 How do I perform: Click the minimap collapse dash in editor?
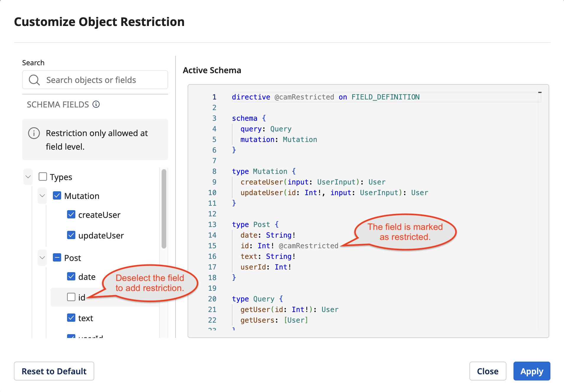[540, 93]
